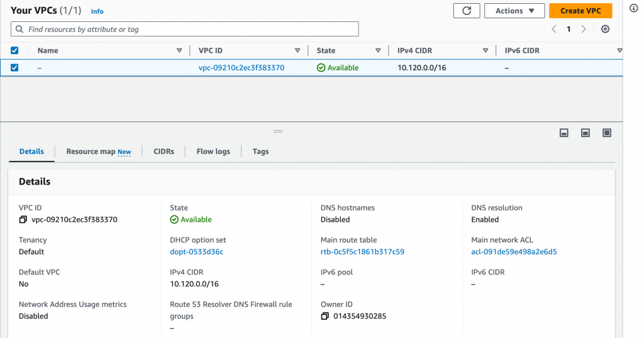Go to previous page arrow
Screen dimensions: 644x338
click(554, 29)
